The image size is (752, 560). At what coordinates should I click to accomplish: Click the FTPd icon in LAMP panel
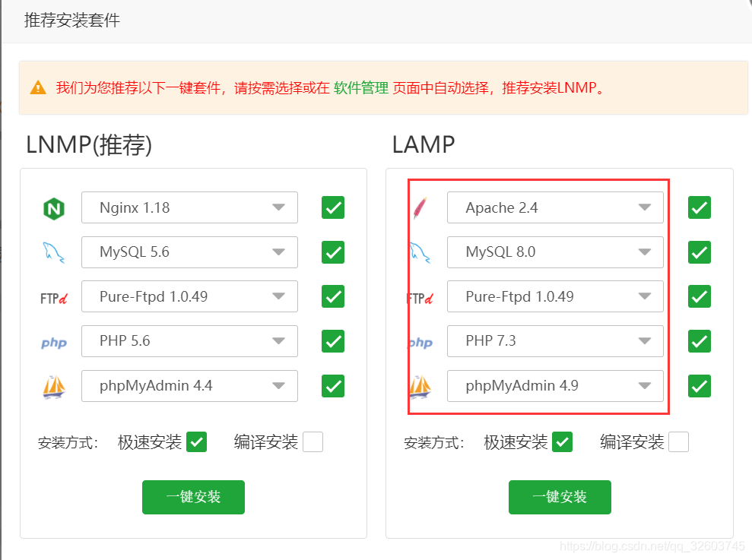[x=420, y=298]
